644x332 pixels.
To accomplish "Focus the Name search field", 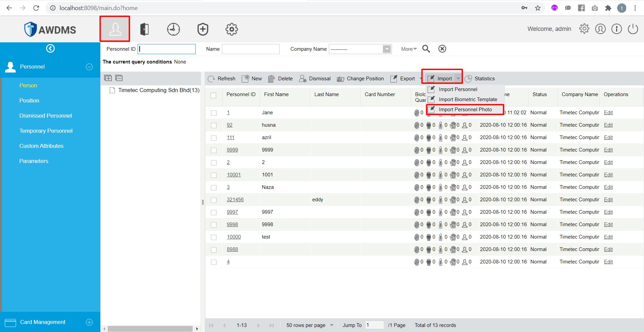I will click(251, 49).
